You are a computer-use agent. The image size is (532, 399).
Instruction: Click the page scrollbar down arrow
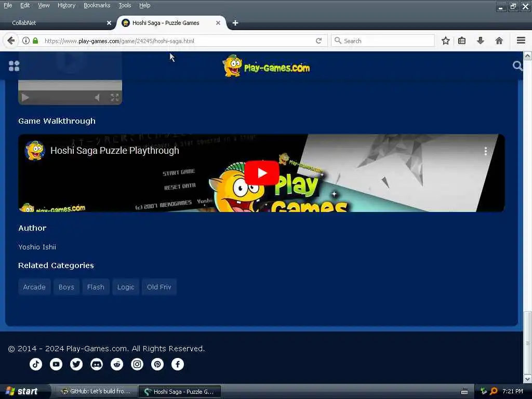pos(528,379)
